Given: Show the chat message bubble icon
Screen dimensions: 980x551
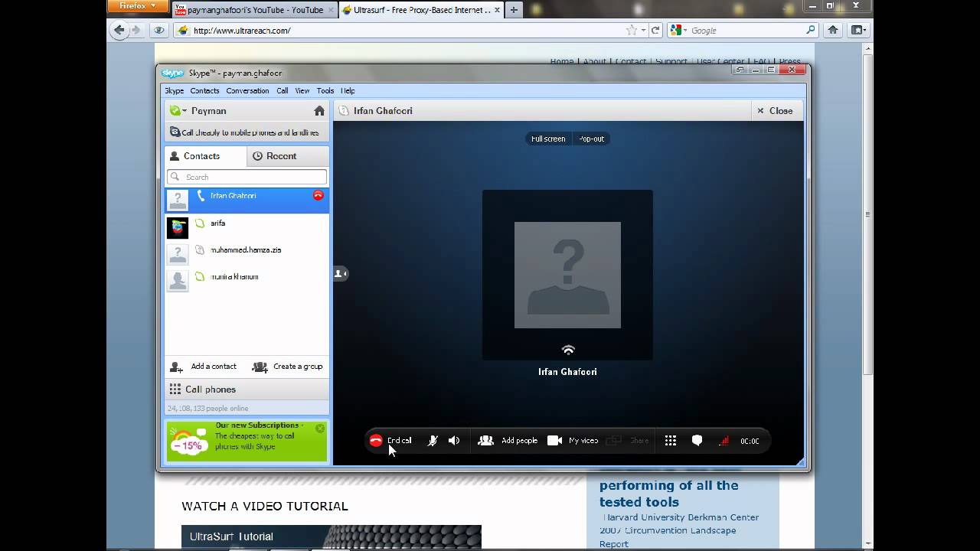Looking at the screenshot, I should 697,441.
